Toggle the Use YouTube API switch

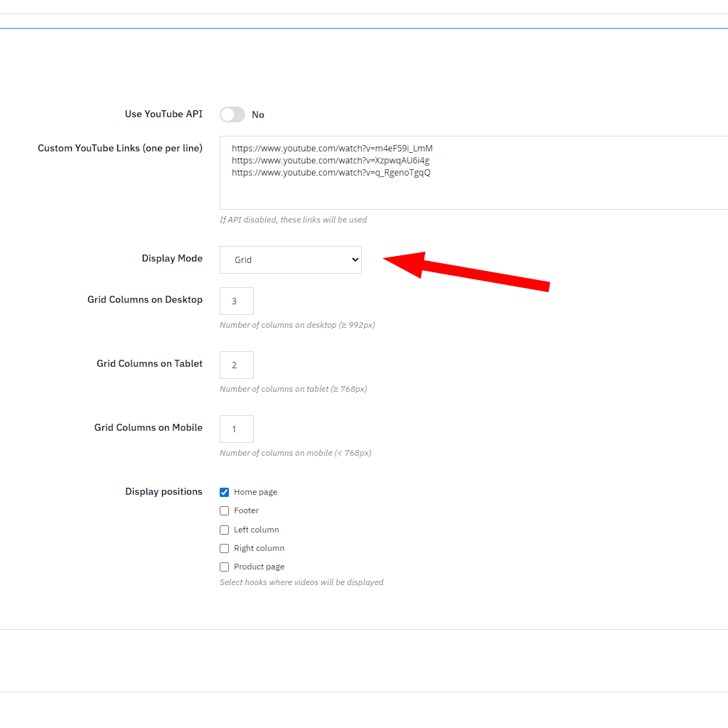click(232, 114)
